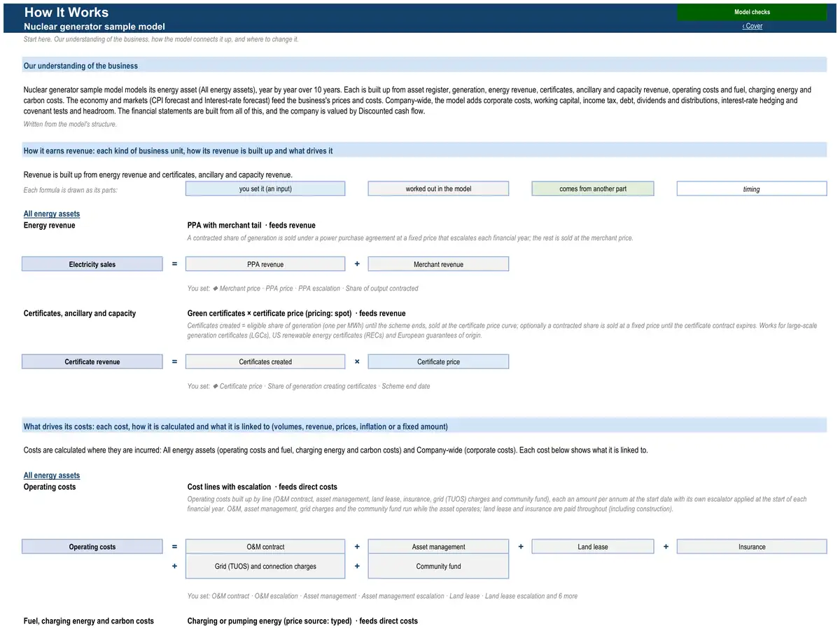Click the 'Start here. Our understanding' intro line
Image resolution: width=840 pixels, height=629 pixels.
click(161, 39)
